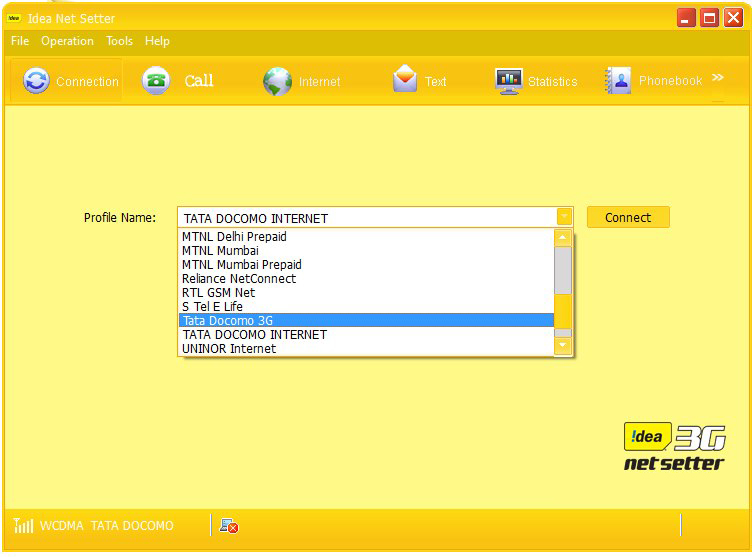Screen dimensions: 753x557
Task: Select TATA DOCOMO INTERNET in dropdown list
Action: pos(366,334)
